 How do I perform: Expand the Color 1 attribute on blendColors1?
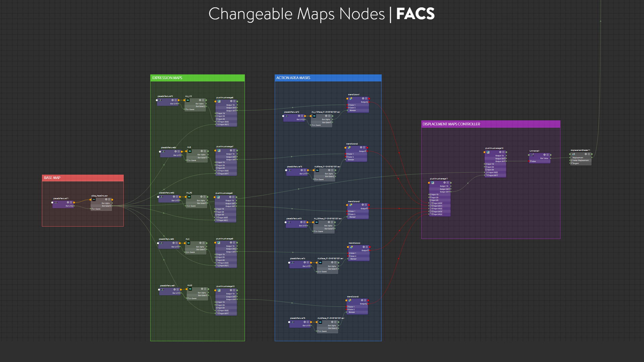pyautogui.click(x=349, y=105)
